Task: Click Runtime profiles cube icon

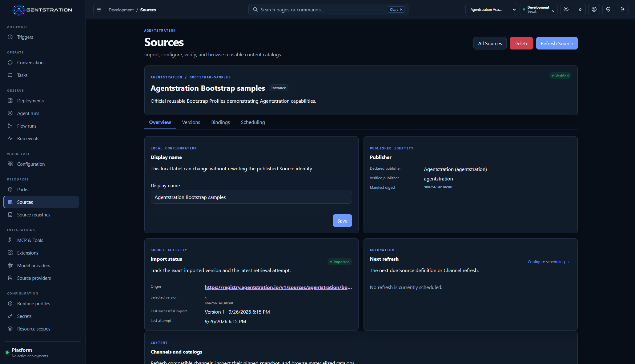Action: tap(10, 303)
